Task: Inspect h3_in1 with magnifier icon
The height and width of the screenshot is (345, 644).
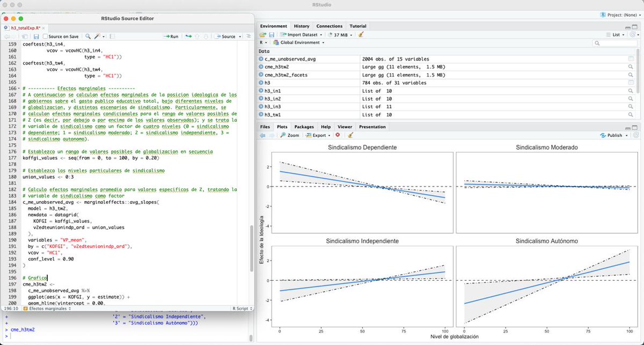Action: 631,91
